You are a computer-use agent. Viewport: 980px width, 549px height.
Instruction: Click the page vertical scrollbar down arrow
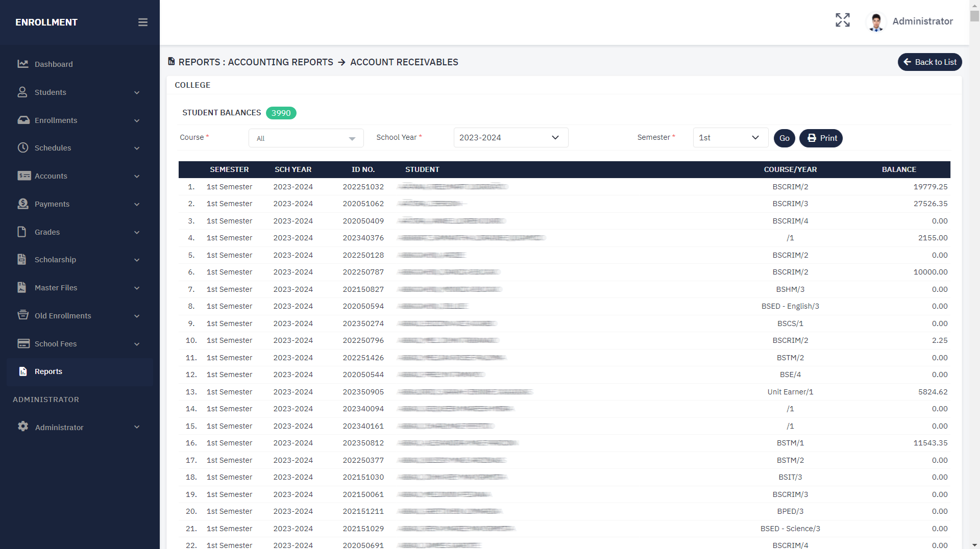point(974,544)
